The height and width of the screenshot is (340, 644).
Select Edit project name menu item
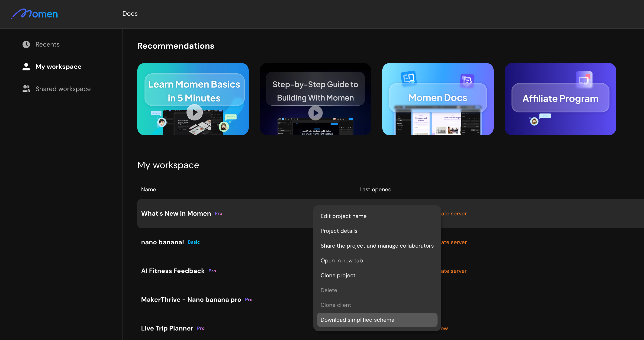click(343, 216)
